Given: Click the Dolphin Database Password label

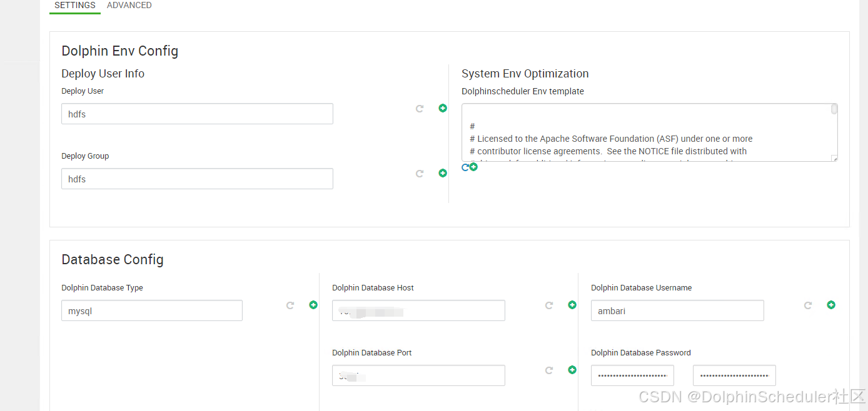Looking at the screenshot, I should click(641, 353).
